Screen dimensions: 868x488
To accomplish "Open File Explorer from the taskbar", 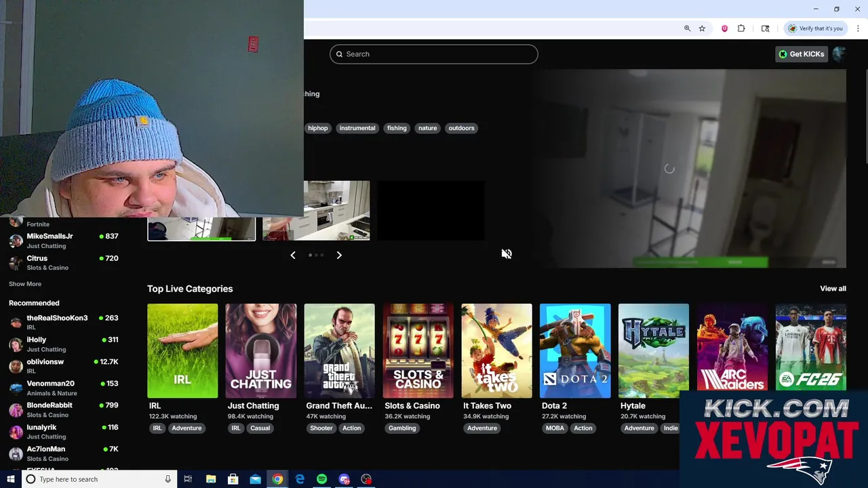I will pos(211,479).
